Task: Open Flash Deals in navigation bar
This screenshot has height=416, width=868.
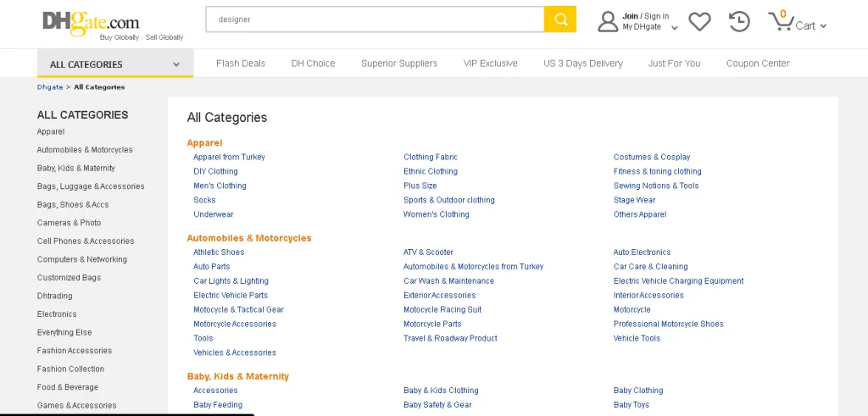Action: [241, 64]
